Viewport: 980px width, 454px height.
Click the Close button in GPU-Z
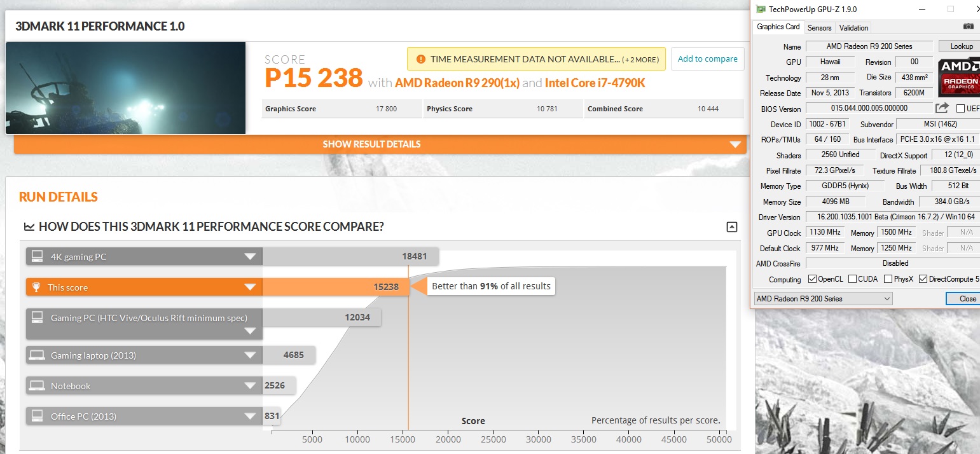(x=963, y=299)
